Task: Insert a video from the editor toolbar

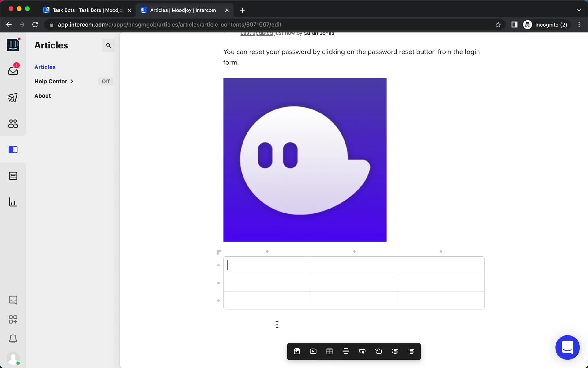Action: click(313, 351)
